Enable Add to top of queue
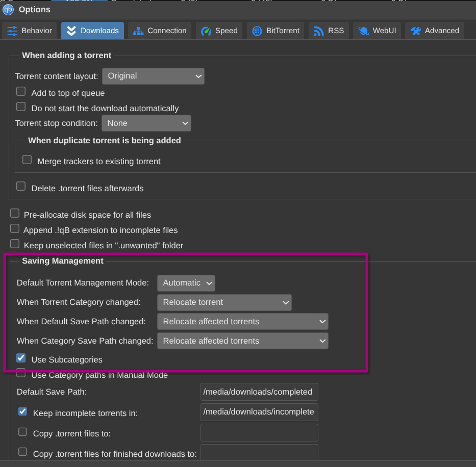Viewport: 476px width, 467px height. coord(21,92)
